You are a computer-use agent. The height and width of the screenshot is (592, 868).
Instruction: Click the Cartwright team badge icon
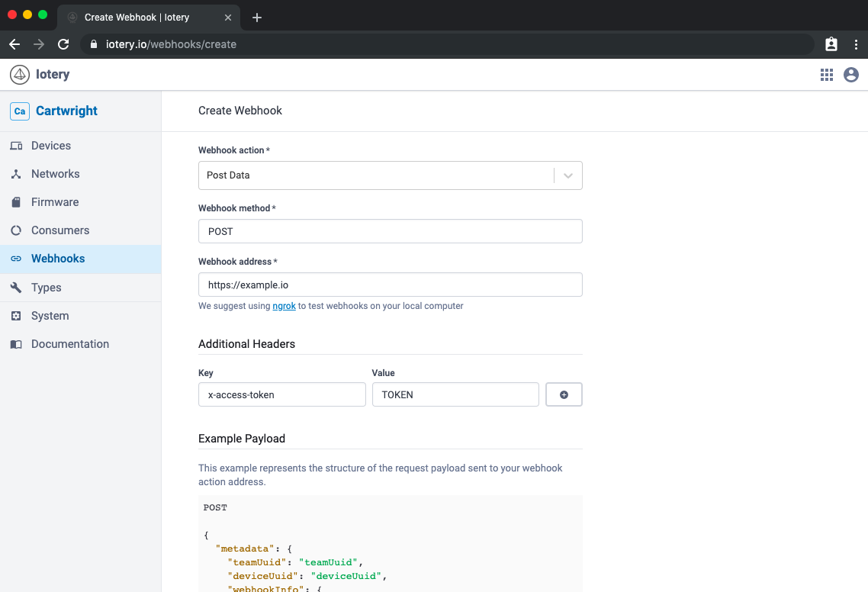click(x=20, y=111)
